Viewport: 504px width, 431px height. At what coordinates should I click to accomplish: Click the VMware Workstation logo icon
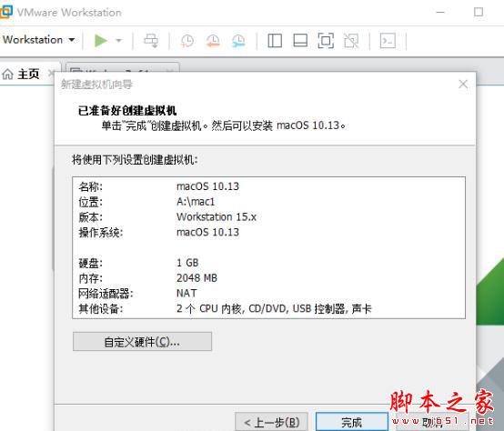pyautogui.click(x=5, y=12)
